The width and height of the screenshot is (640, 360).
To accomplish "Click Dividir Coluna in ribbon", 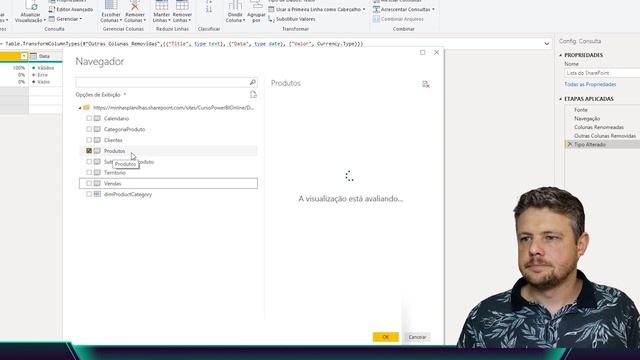I will click(x=235, y=12).
